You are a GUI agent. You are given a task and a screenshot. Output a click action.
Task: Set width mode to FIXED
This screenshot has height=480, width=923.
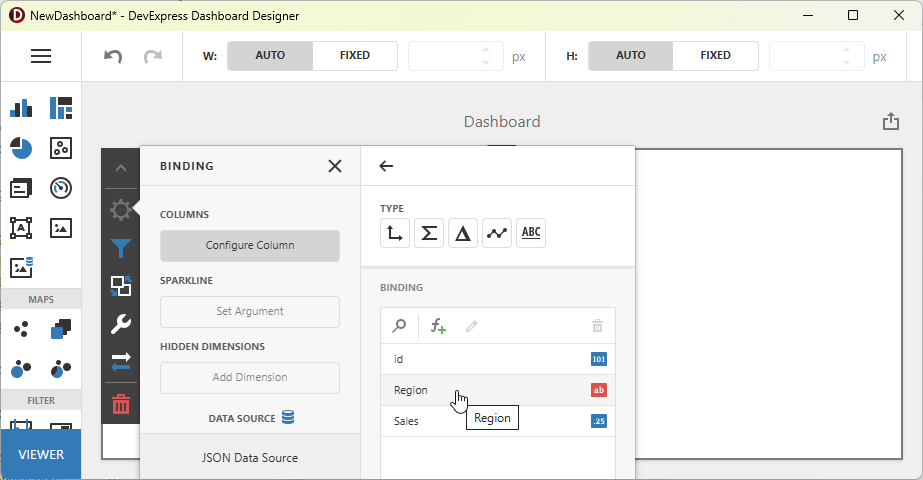[355, 55]
